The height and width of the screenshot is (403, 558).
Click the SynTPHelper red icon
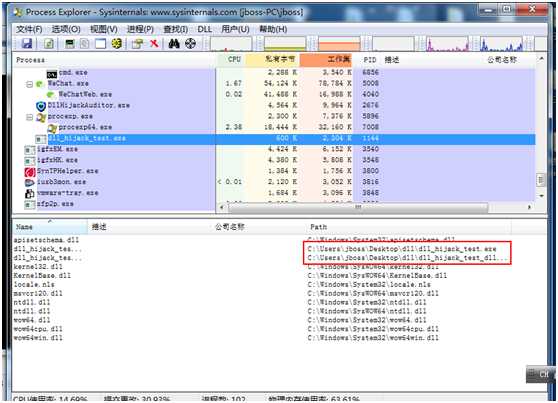(30, 172)
